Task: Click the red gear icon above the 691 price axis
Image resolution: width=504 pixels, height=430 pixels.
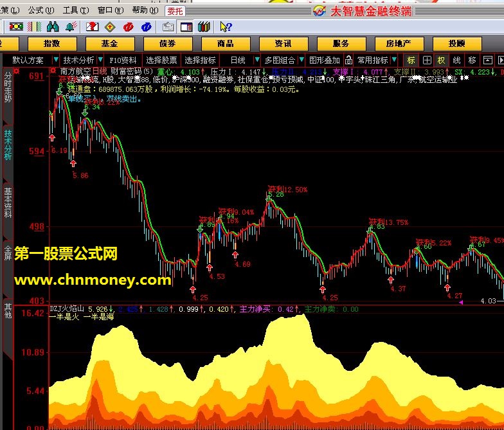Action: (x=16, y=71)
